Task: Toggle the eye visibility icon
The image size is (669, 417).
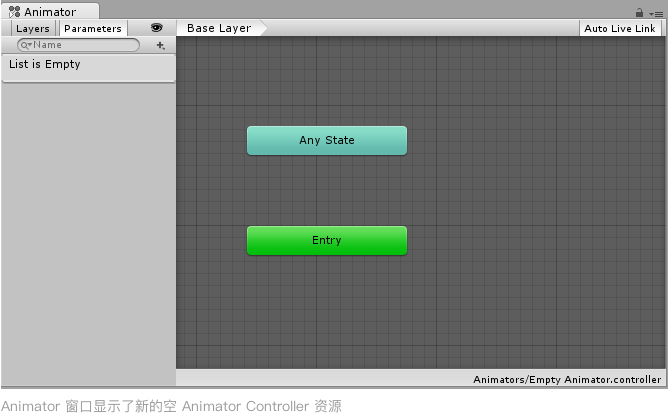Action: coord(157,28)
